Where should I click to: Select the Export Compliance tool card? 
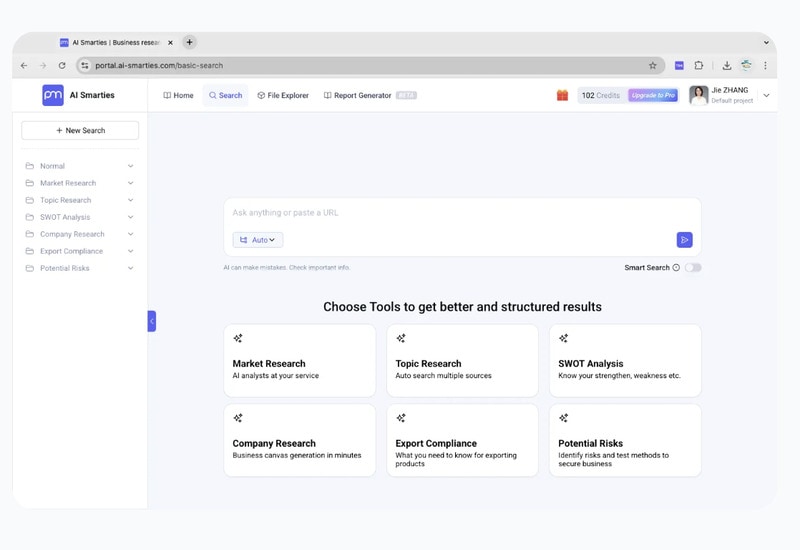[x=462, y=440]
